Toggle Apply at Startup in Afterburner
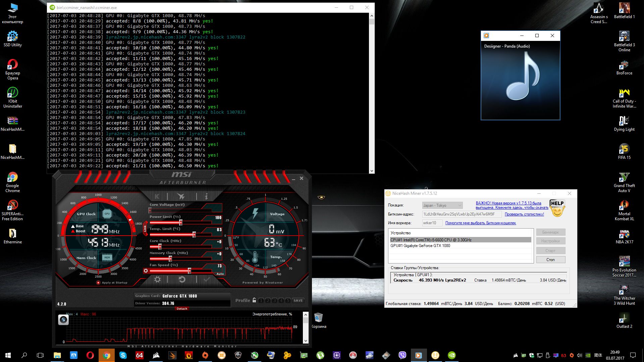Image resolution: width=644 pixels, height=362 pixels. pos(99,283)
